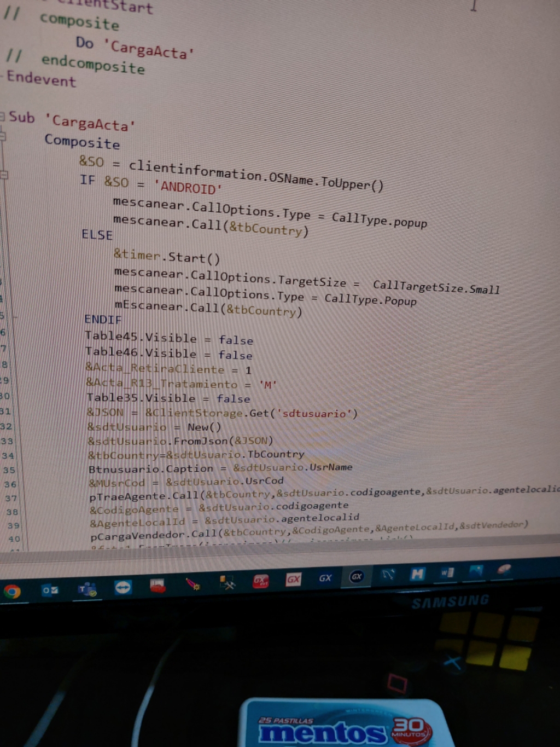560x747 pixels.
Task: Open the blue M app in taskbar
Action: coord(418,574)
